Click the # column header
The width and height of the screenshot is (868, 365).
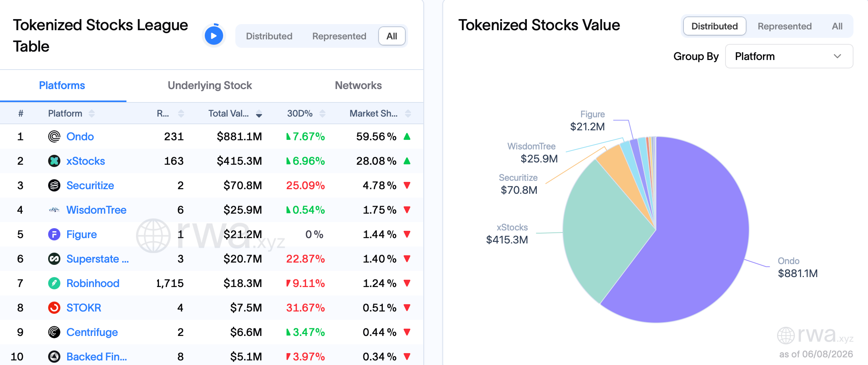click(x=21, y=114)
